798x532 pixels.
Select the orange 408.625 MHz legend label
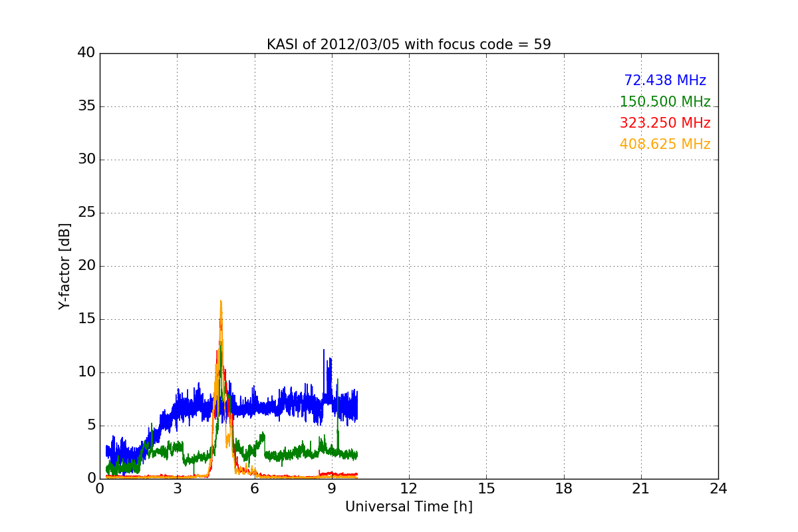[x=665, y=144]
